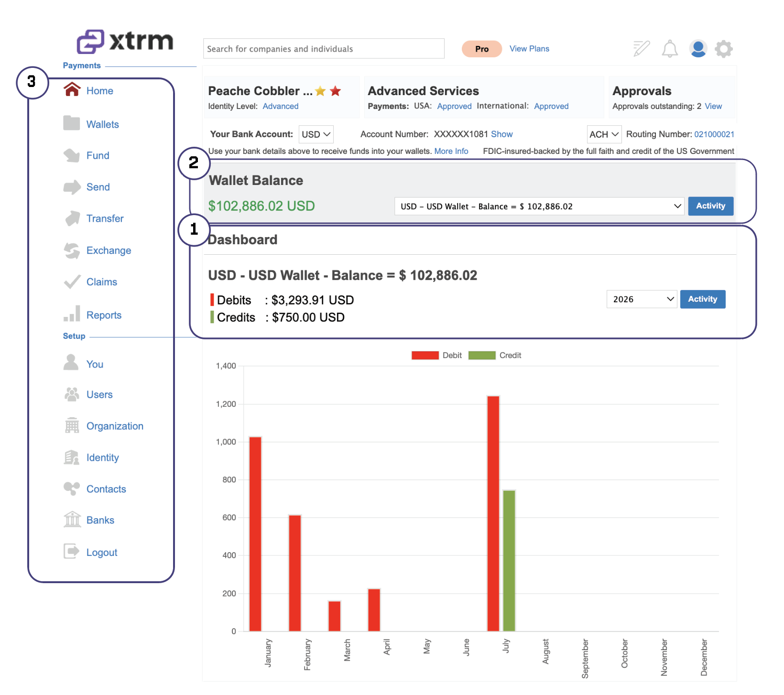Click the xtrm logo
The width and height of the screenshot is (784, 695).
click(x=125, y=41)
